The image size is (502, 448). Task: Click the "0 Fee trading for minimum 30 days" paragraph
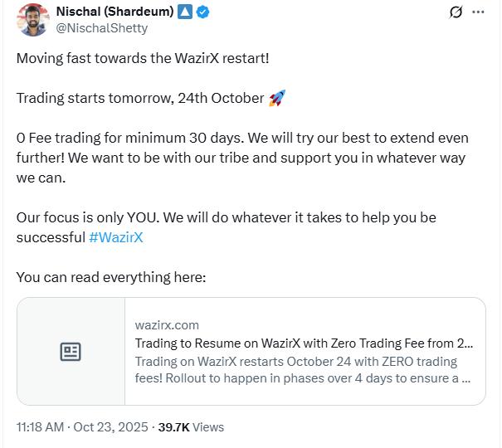click(x=241, y=158)
